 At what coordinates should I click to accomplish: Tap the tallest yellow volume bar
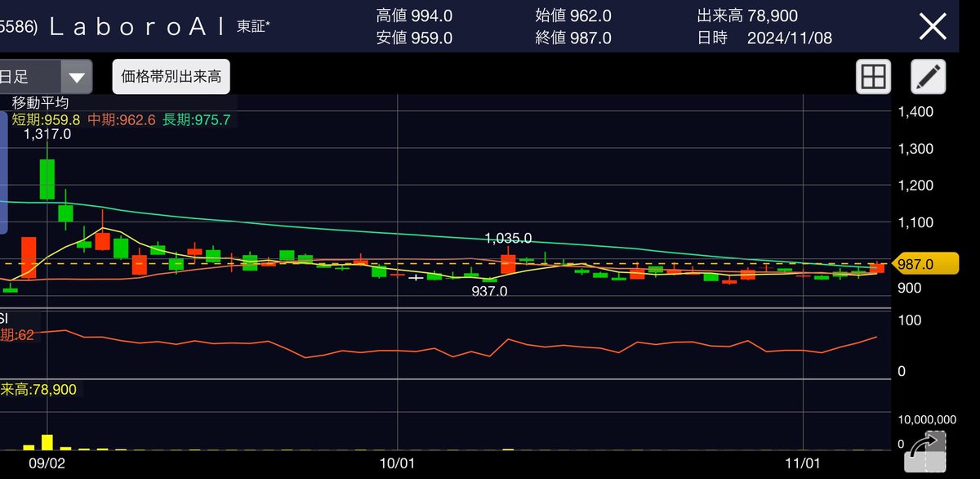point(47,442)
